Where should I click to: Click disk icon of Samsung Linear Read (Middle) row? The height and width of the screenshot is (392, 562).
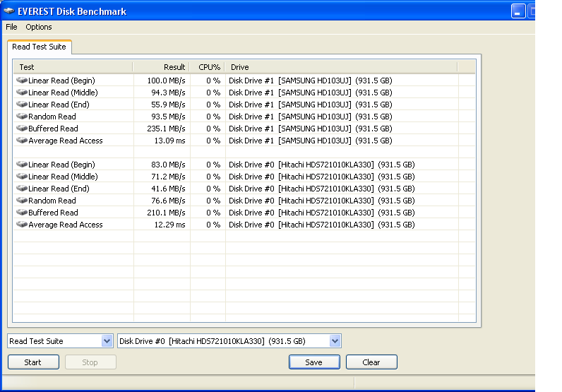tap(22, 93)
